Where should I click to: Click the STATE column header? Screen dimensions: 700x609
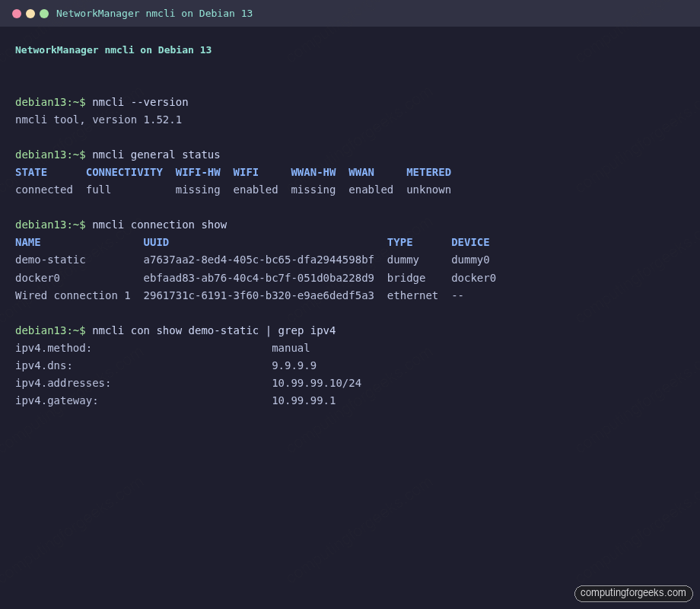coord(30,172)
